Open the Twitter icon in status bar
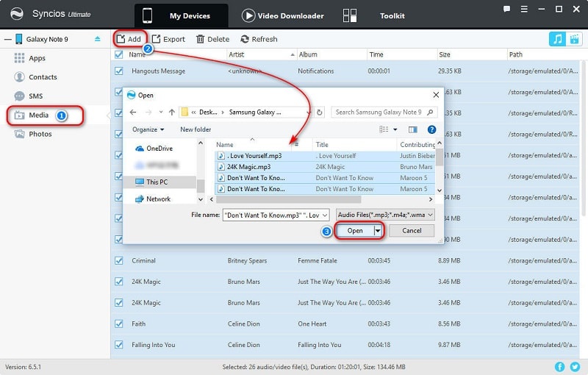 coord(575,367)
